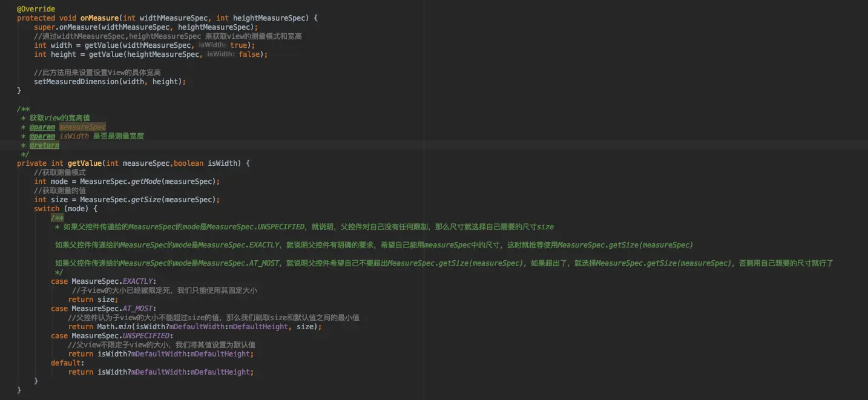Click the super.onMeasure call line
Viewport: 868px width, 400px height.
coord(146,27)
